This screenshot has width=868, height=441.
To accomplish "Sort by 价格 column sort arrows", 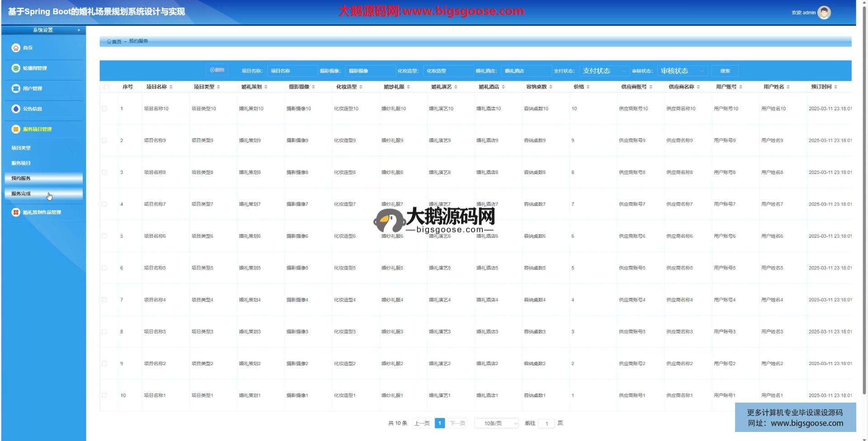I will 588,87.
